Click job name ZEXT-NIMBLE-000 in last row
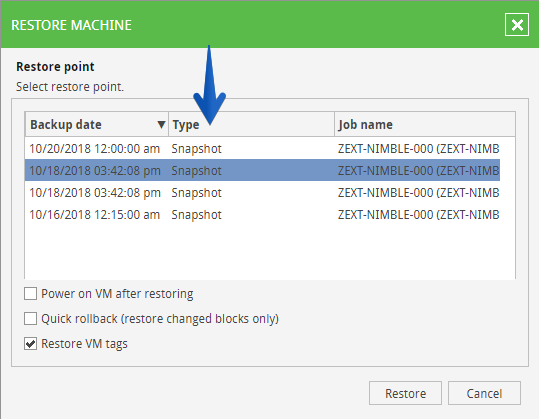539x419 pixels. (x=418, y=215)
